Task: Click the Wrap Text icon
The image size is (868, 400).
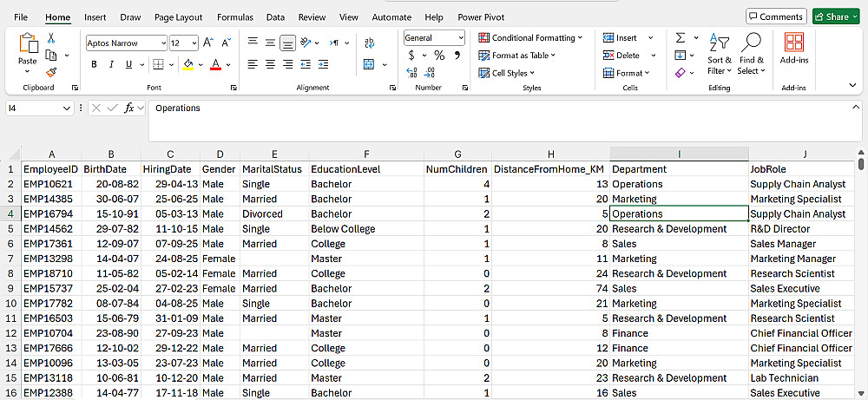Action: point(369,43)
